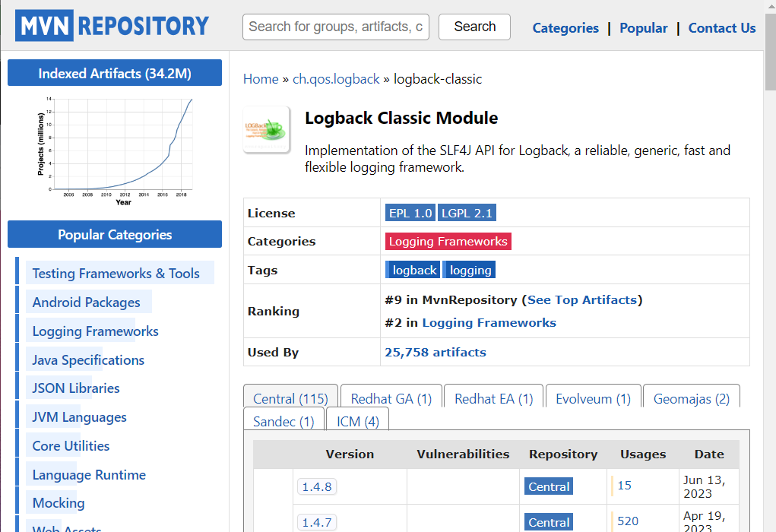
Task: Open Logging Frameworks ranking link
Action: coord(489,323)
